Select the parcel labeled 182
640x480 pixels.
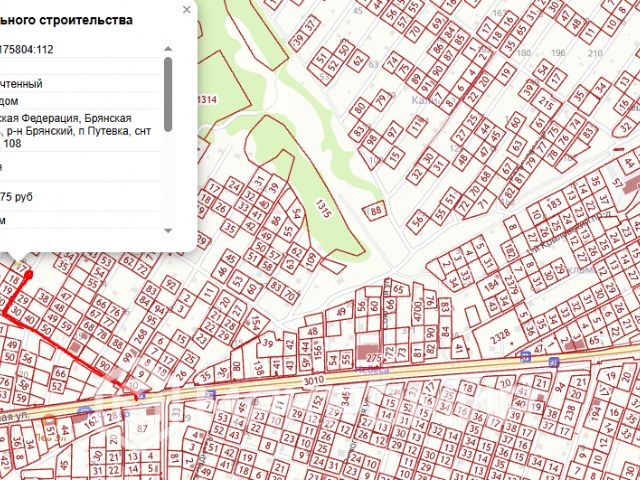510,251
